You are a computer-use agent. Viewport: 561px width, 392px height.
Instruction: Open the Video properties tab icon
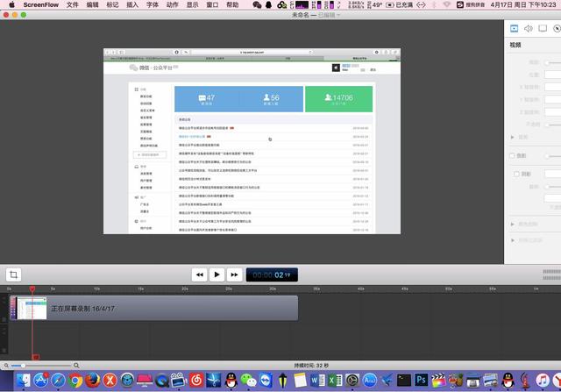[515, 29]
